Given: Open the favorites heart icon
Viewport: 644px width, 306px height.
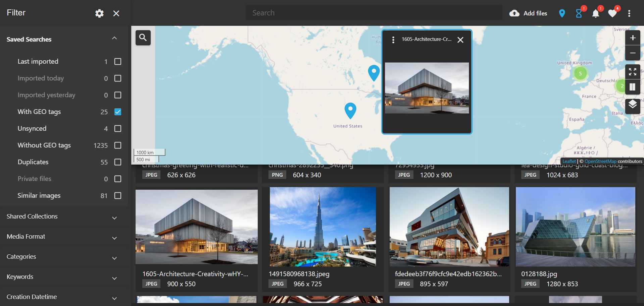Looking at the screenshot, I should (x=612, y=13).
